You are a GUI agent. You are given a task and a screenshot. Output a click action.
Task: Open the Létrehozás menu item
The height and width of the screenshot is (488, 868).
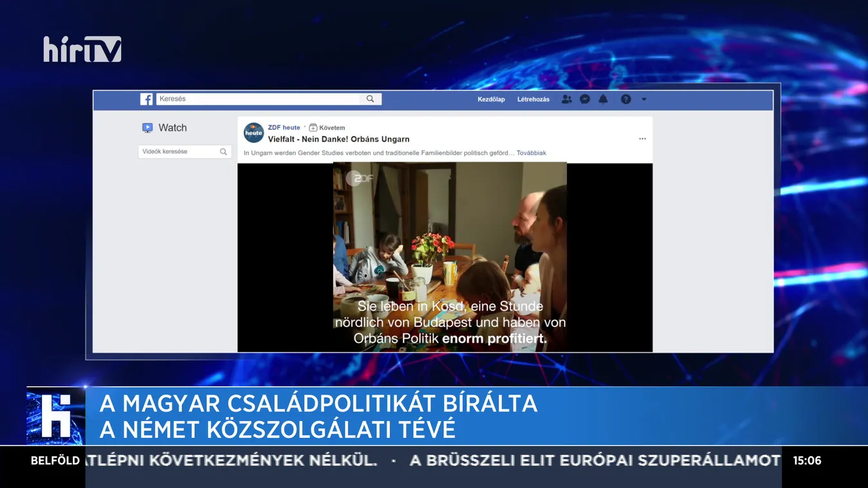(533, 99)
